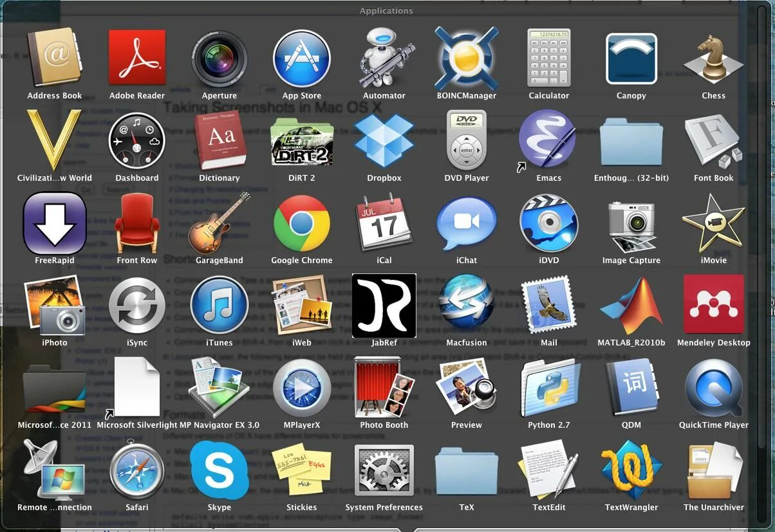Viewport: 775px width, 532px height.
Task: Open Google Chrome
Action: pos(302,223)
